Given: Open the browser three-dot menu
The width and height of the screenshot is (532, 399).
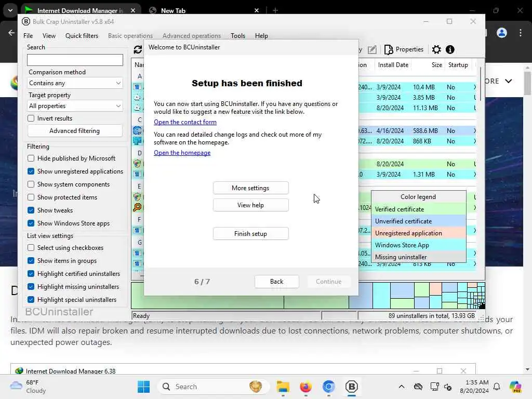Looking at the screenshot, I should pos(521,33).
